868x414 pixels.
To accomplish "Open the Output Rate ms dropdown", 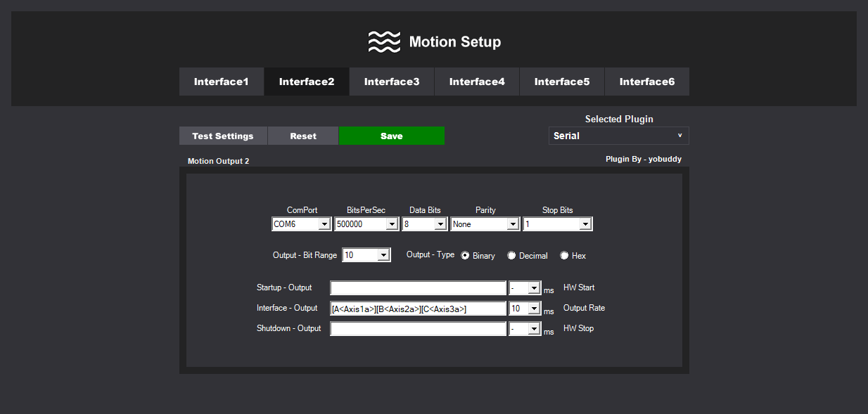I will tap(534, 309).
